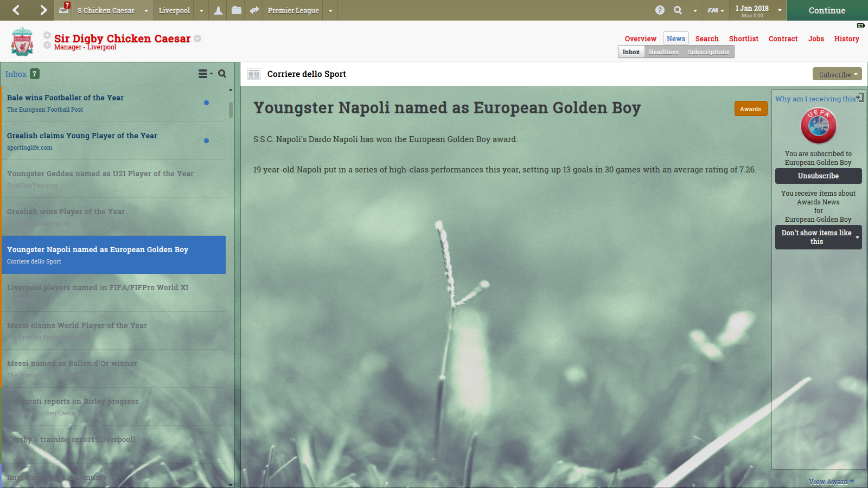Open the briefcase icon in top bar
Screen dimensions: 868x488
(237, 10)
